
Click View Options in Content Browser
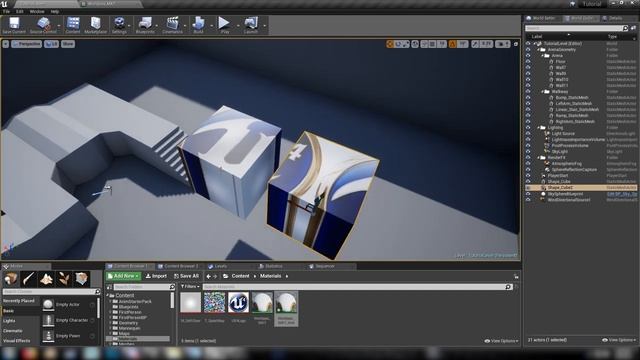tap(501, 341)
